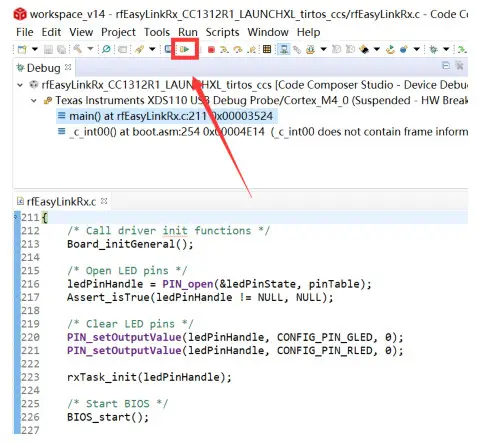Open the View menu
This screenshot has height=443, width=485.
(x=81, y=32)
